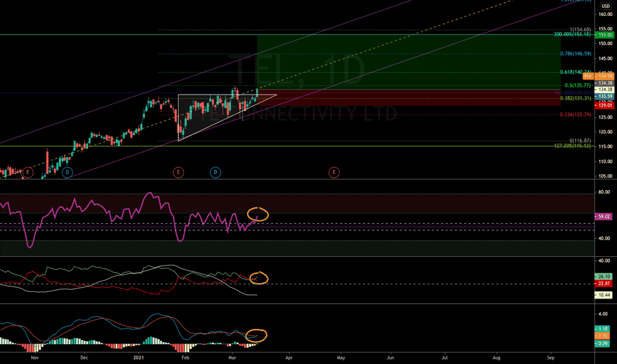The image size is (617, 364).
Task: Click the 1(154.68) Fibonacci level label
Action: (x=580, y=30)
